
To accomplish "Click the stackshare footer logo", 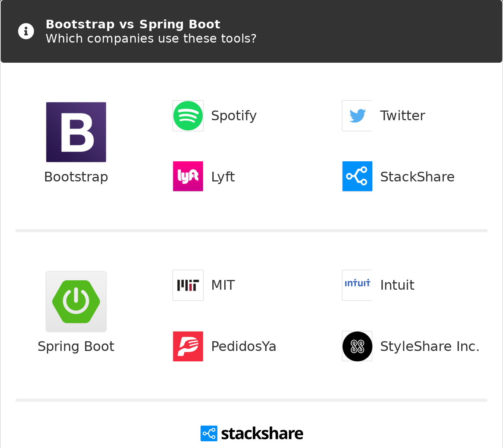I will pos(251,433).
